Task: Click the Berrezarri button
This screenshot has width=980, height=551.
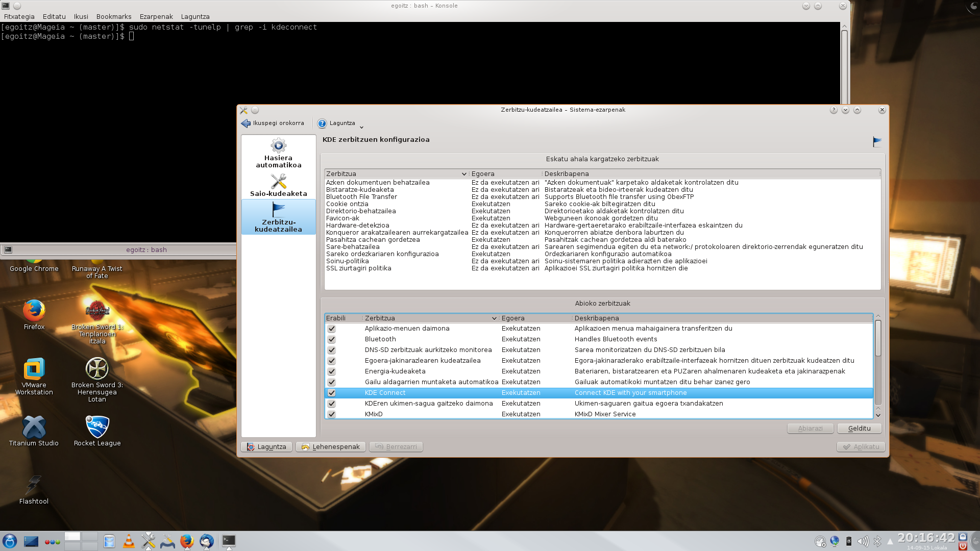Action: click(396, 447)
